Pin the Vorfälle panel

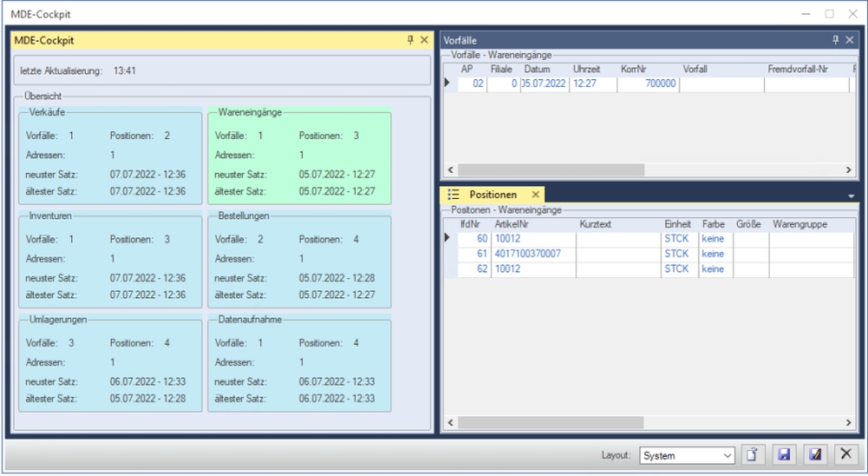pos(836,40)
